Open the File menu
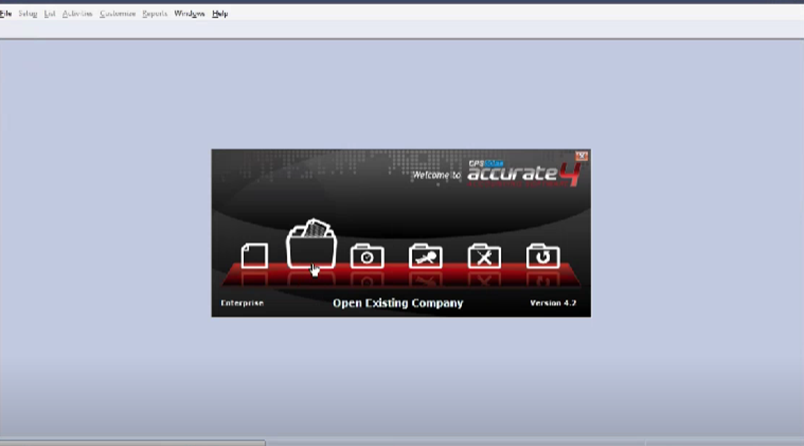 (6, 14)
